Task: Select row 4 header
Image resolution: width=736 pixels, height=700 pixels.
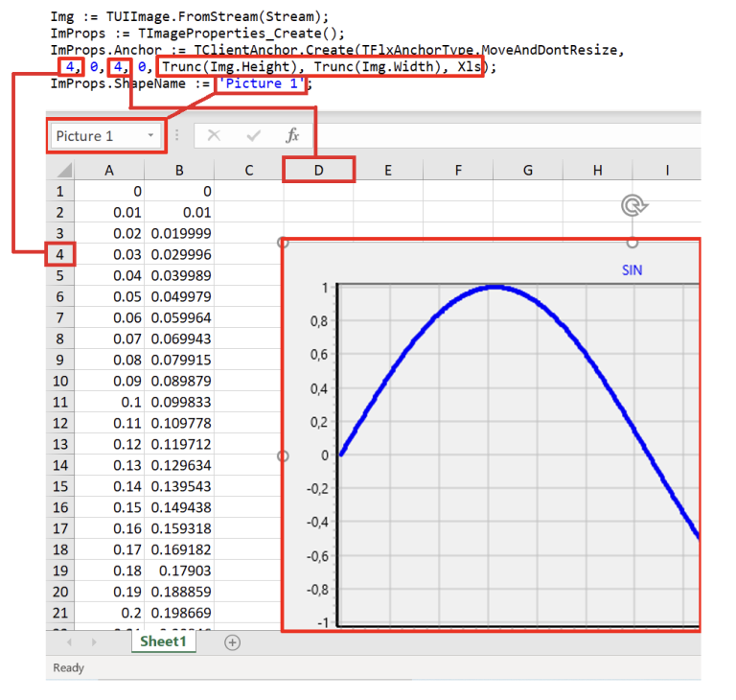Action: click(x=59, y=254)
